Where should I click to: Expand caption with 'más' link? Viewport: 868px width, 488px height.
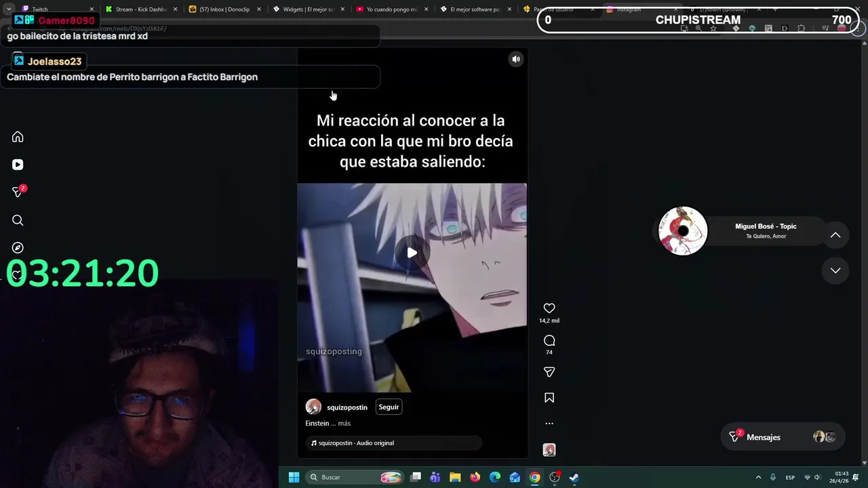(344, 424)
